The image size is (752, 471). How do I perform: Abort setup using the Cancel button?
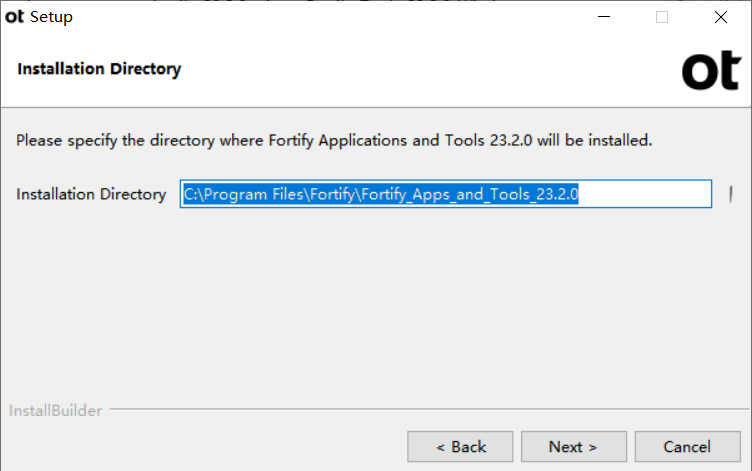[688, 447]
